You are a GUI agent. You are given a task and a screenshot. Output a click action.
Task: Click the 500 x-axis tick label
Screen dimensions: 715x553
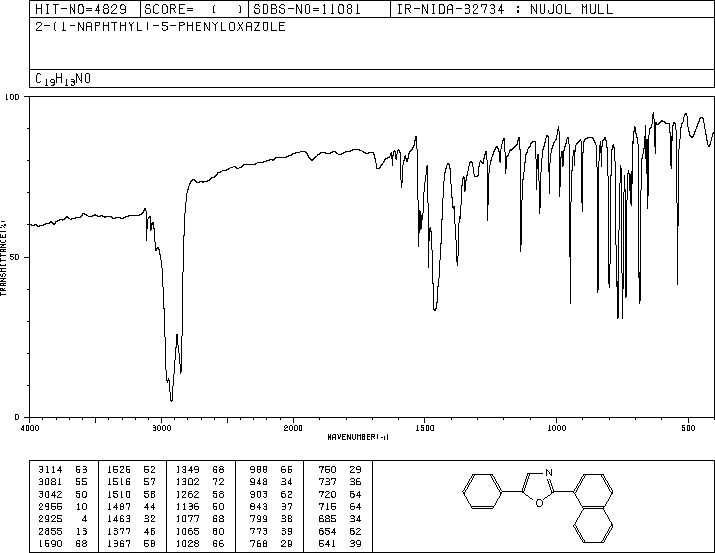point(688,428)
